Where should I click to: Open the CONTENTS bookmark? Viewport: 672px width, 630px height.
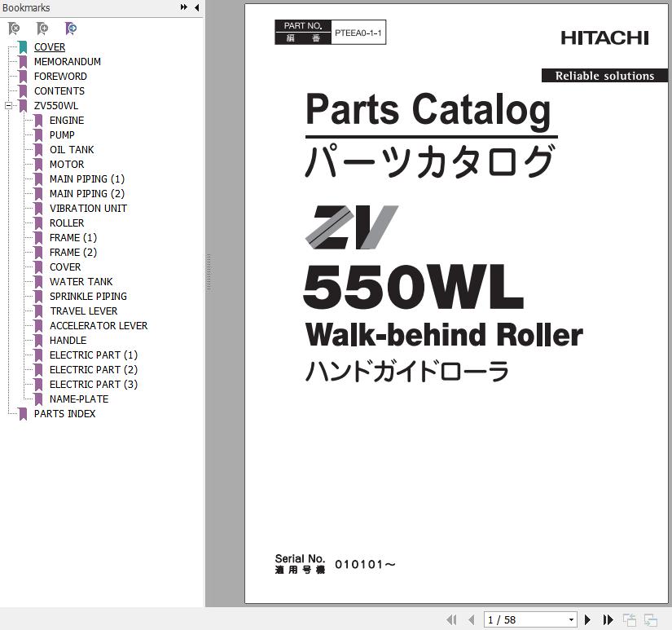tap(59, 91)
